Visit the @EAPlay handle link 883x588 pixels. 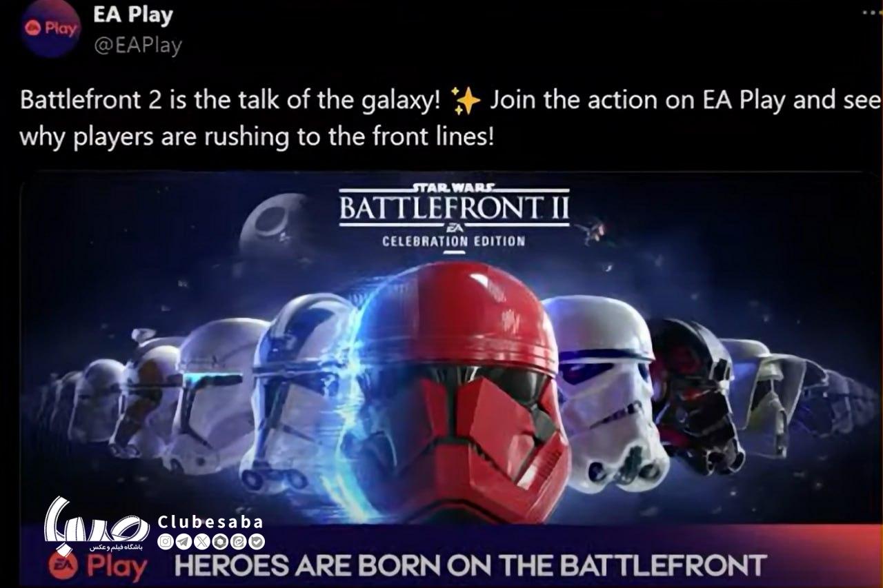pyautogui.click(x=137, y=45)
